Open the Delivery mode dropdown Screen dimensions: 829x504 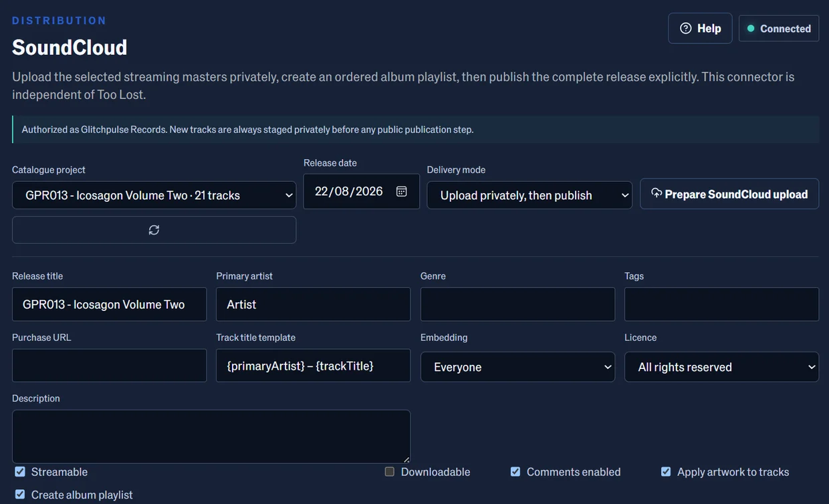(x=529, y=195)
